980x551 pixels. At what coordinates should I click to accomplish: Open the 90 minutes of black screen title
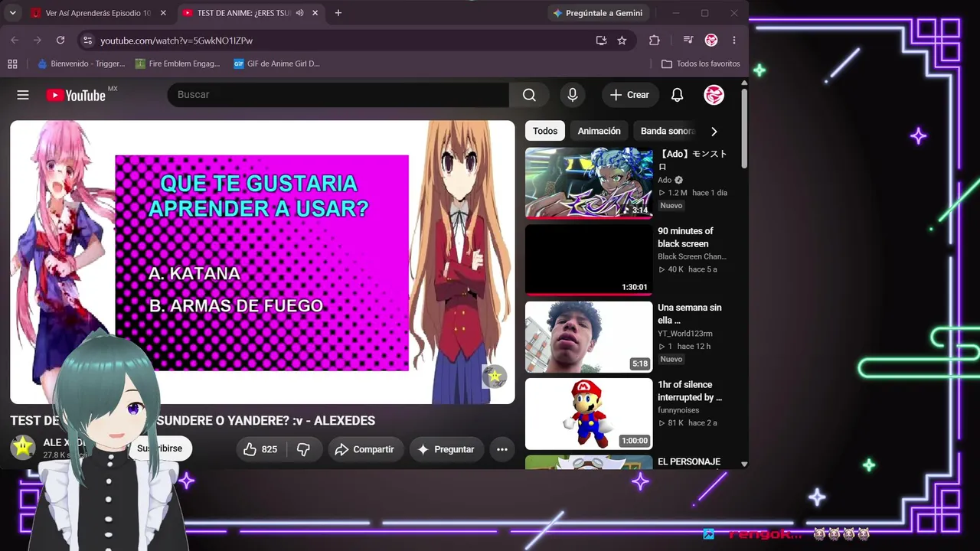685,237
